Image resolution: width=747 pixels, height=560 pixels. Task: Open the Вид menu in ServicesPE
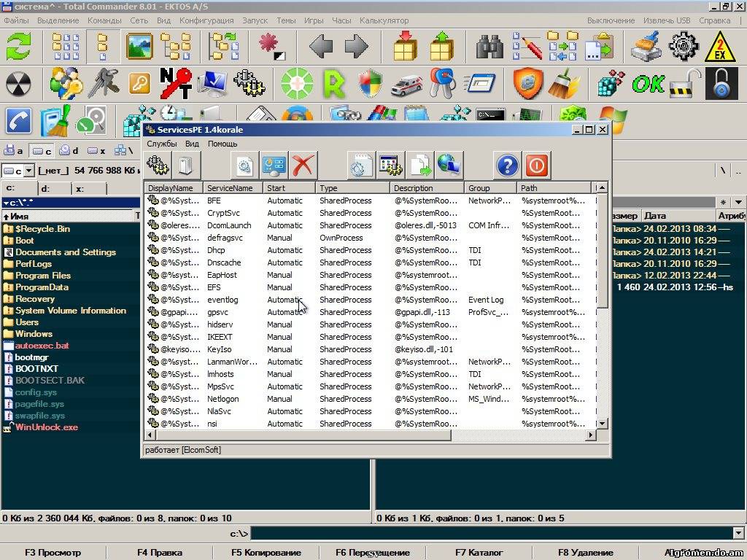[192, 144]
